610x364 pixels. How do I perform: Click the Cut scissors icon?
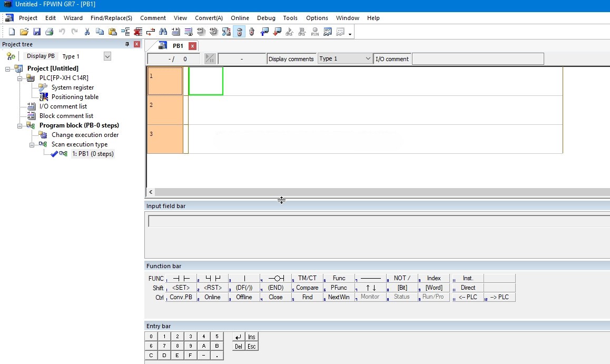[x=87, y=32]
